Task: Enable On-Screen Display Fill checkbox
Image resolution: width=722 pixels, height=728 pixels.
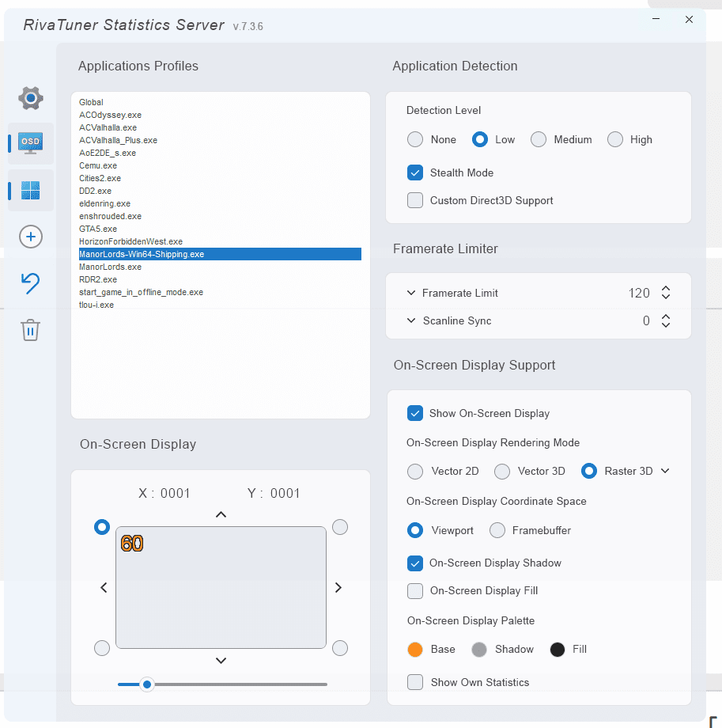Action: pos(415,591)
